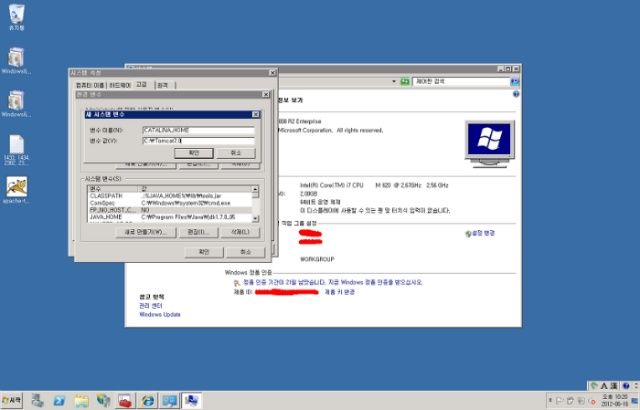Close the environment variables dialog
640x410 pixels.
coord(266,95)
